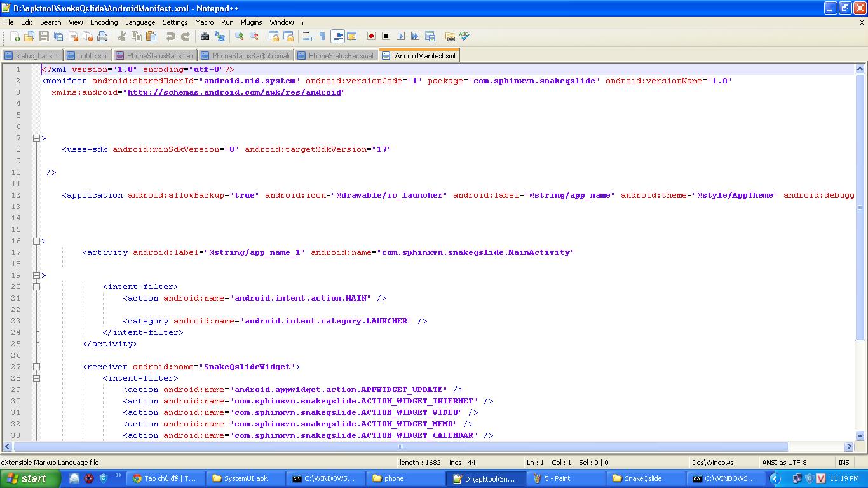Start macro recording with the red dot
The image size is (868, 488).
pyautogui.click(x=372, y=37)
